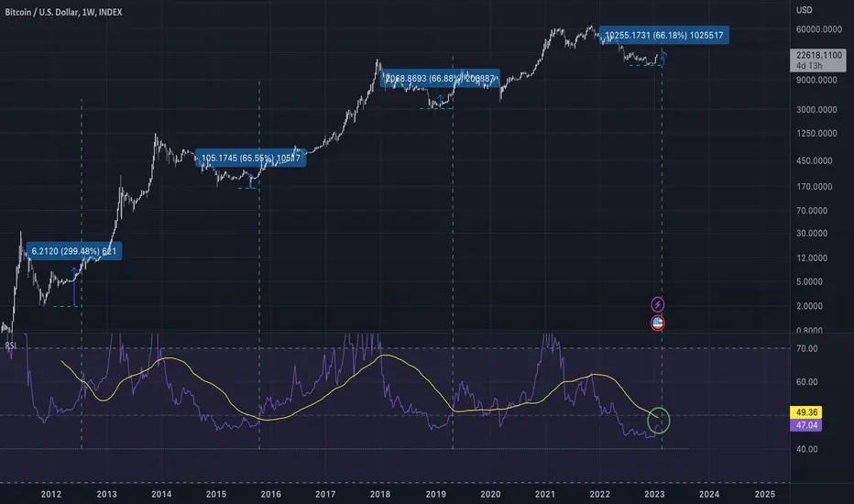The height and width of the screenshot is (504, 854).
Task: Click the US flag economic event icon
Action: (x=657, y=323)
